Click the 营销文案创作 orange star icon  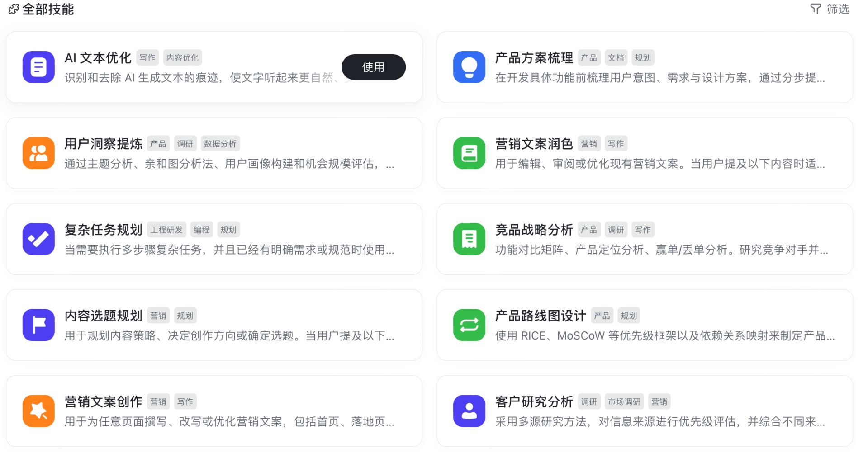coord(38,411)
